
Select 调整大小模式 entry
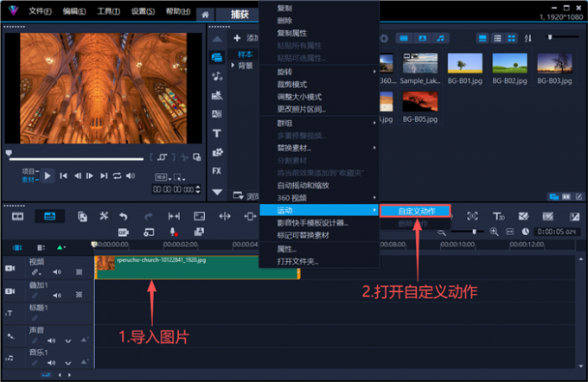pos(299,97)
